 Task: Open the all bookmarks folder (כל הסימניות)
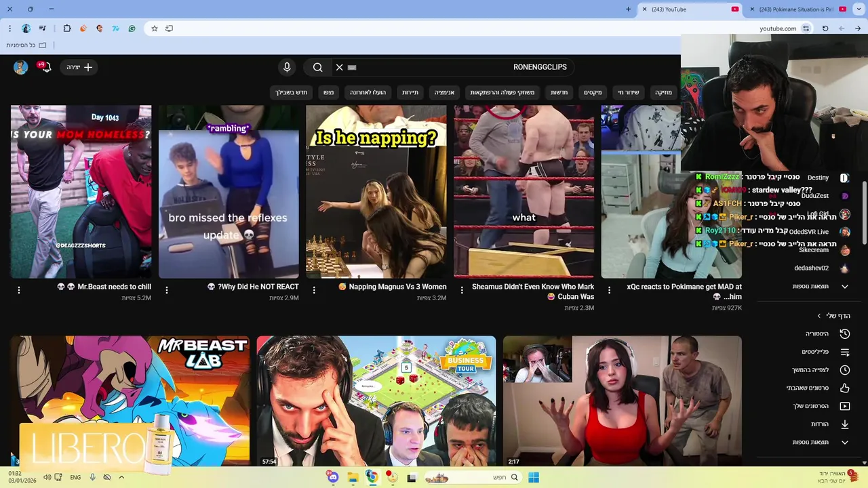[26, 45]
